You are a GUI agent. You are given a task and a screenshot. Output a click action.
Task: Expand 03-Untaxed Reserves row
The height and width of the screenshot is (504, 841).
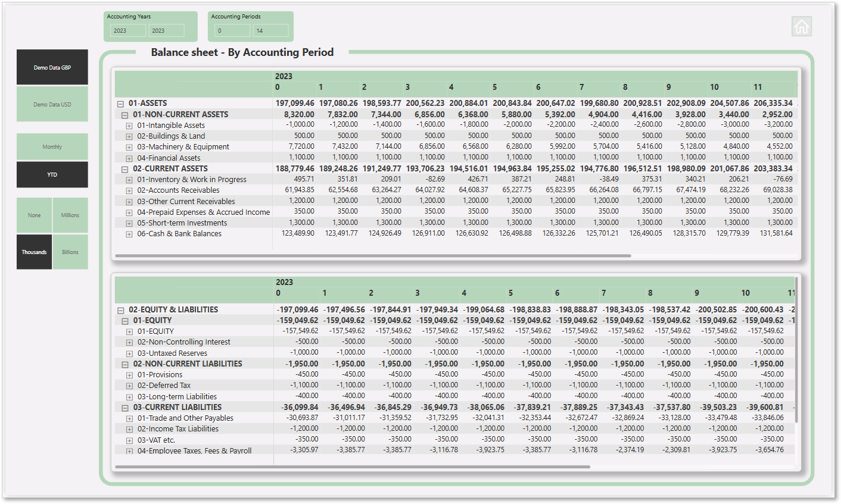click(129, 353)
